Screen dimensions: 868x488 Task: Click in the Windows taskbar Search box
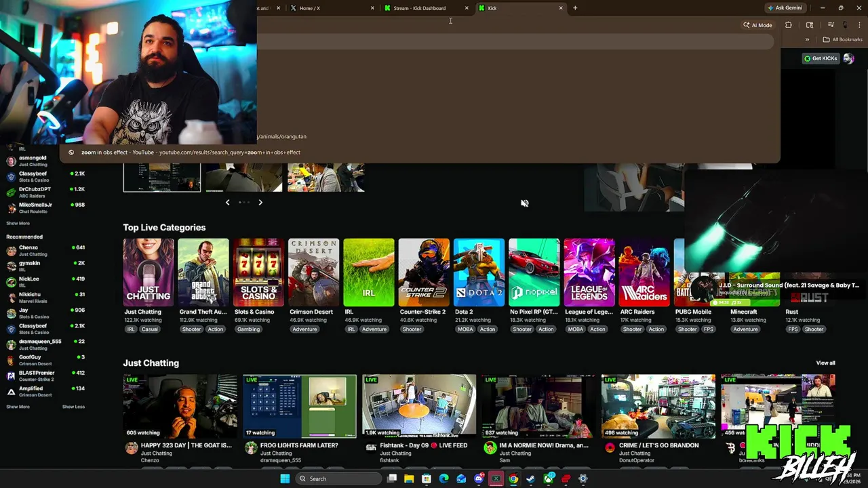point(338,479)
